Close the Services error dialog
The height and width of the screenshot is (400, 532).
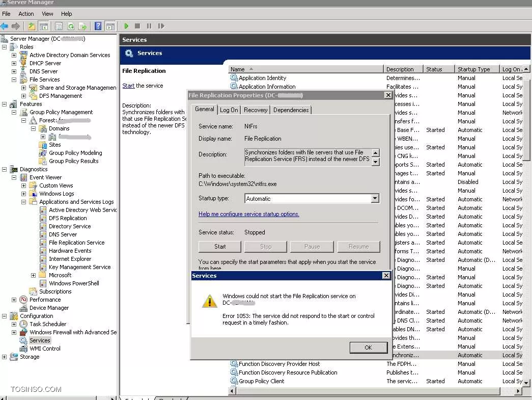tap(386, 275)
